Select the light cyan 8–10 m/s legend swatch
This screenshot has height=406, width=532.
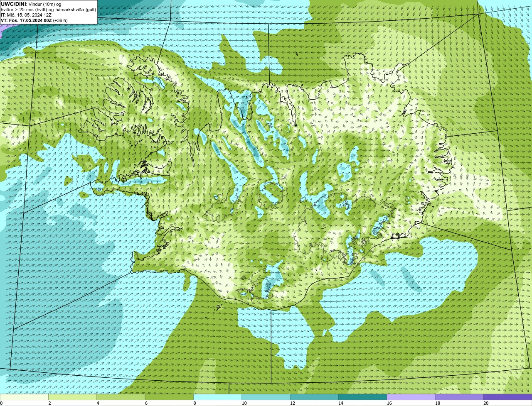click(x=218, y=397)
